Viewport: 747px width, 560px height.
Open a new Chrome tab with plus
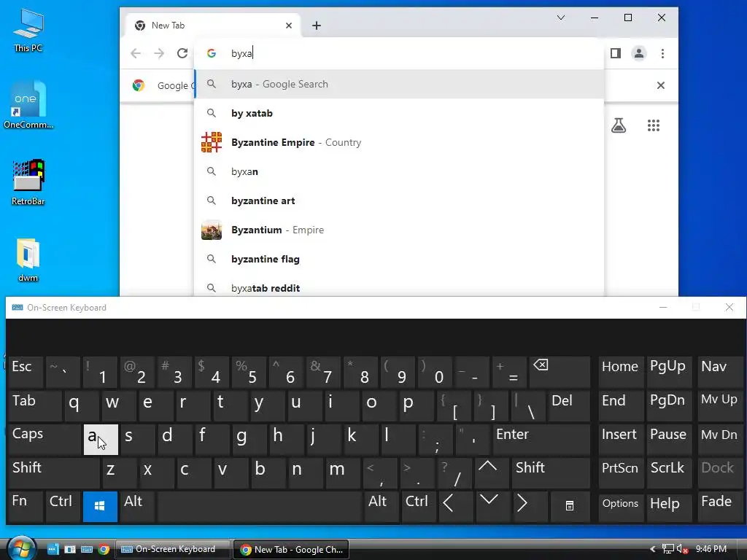coord(317,26)
